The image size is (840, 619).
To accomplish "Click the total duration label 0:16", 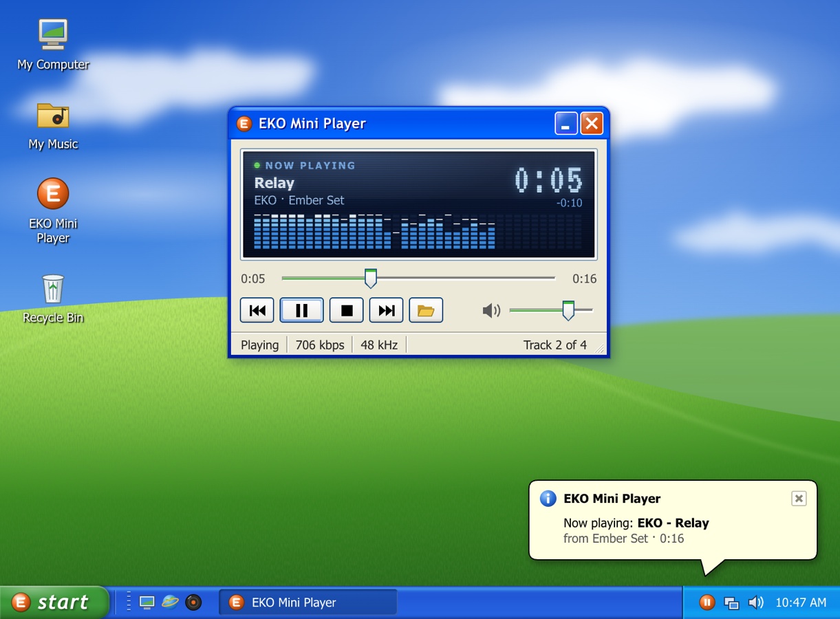I will click(x=585, y=279).
